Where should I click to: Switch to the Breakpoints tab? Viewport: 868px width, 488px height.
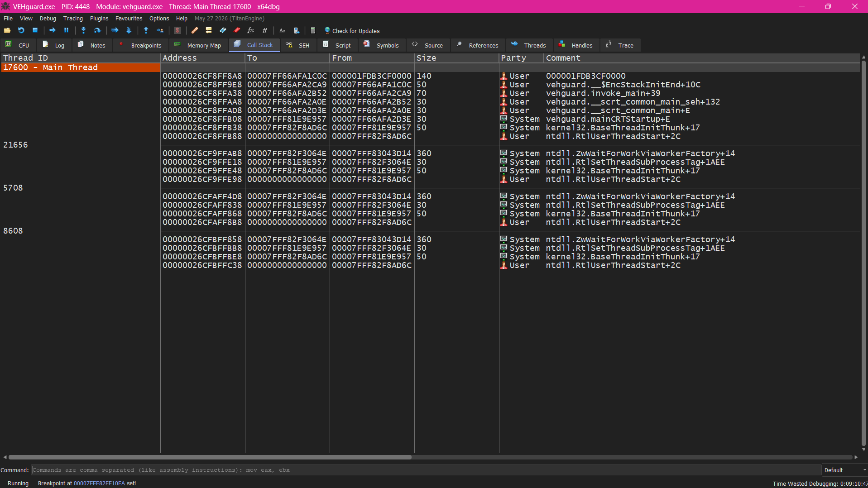tap(140, 45)
